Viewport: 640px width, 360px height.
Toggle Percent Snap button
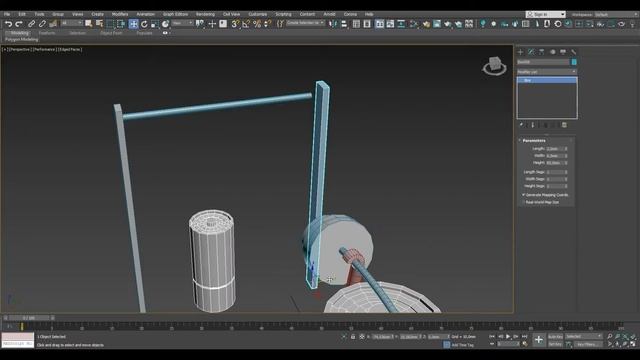(257, 24)
